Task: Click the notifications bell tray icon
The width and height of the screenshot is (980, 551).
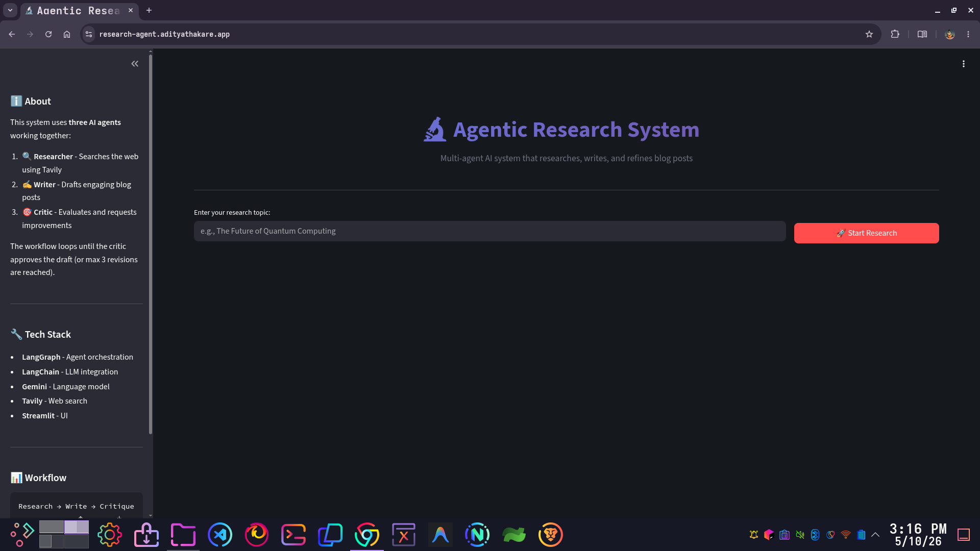Action: pos(754,535)
